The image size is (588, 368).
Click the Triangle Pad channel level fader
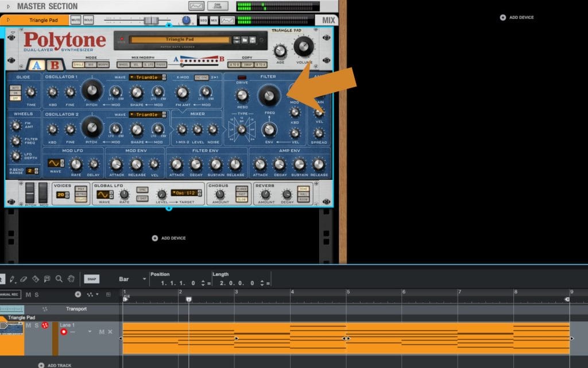(x=151, y=20)
